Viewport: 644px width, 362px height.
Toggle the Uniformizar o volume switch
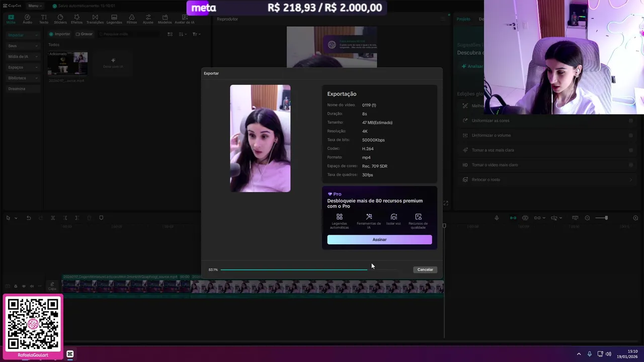point(630,135)
